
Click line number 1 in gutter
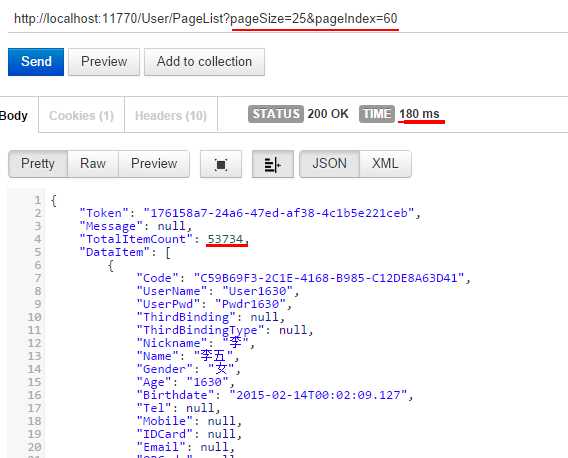pyautogui.click(x=38, y=200)
